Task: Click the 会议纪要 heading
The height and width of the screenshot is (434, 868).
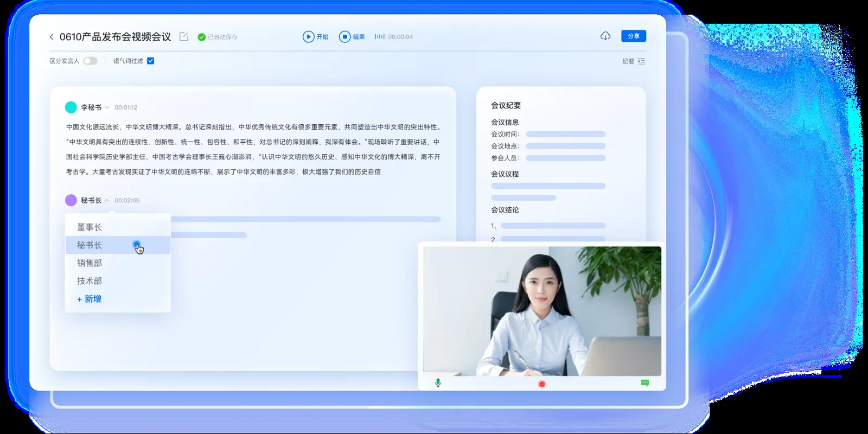Action: pyautogui.click(x=506, y=105)
